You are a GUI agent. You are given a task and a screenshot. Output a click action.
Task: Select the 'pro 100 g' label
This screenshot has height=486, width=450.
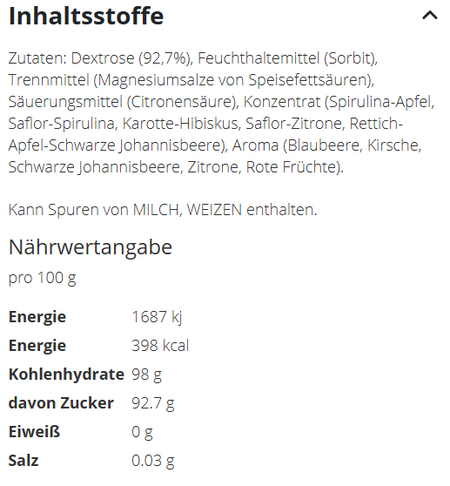(x=42, y=278)
